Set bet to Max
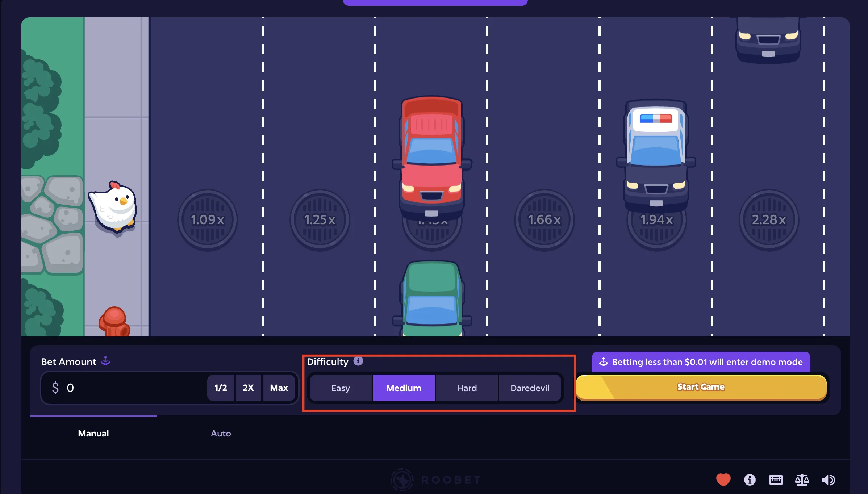This screenshot has width=868, height=494. click(279, 388)
